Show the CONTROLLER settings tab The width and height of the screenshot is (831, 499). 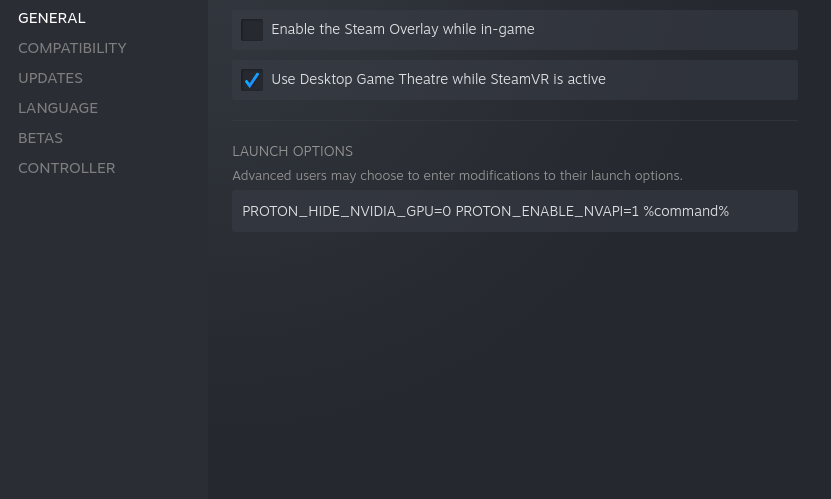66,168
